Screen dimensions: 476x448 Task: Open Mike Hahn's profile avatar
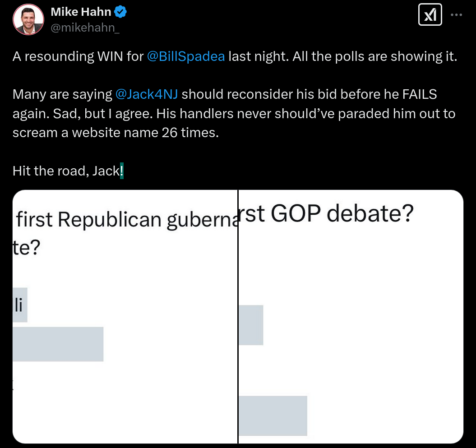[x=28, y=19]
